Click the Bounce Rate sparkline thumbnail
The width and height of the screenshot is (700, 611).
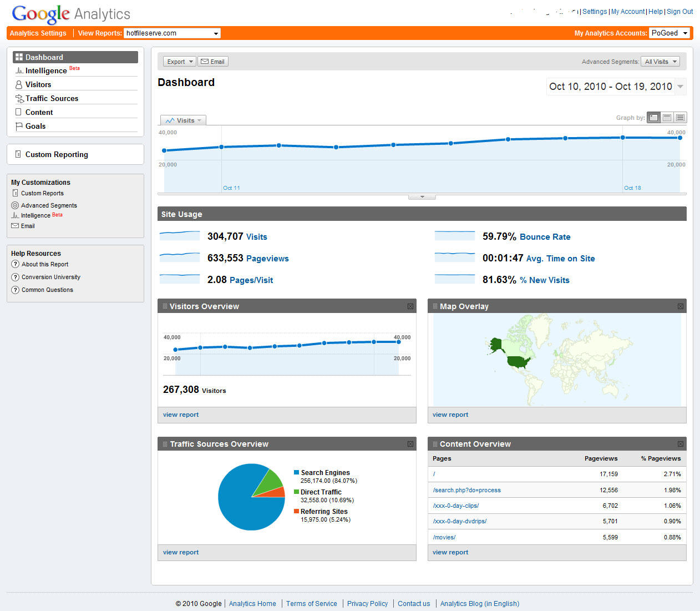click(x=455, y=236)
